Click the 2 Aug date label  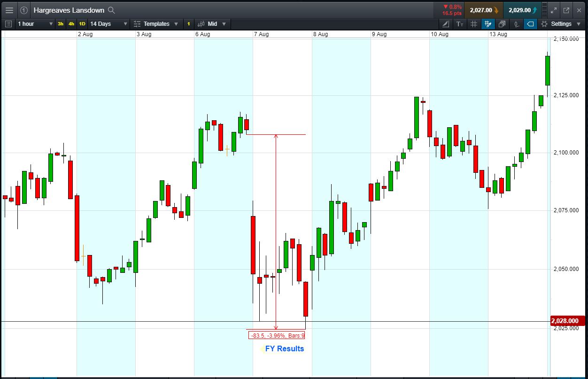click(85, 34)
